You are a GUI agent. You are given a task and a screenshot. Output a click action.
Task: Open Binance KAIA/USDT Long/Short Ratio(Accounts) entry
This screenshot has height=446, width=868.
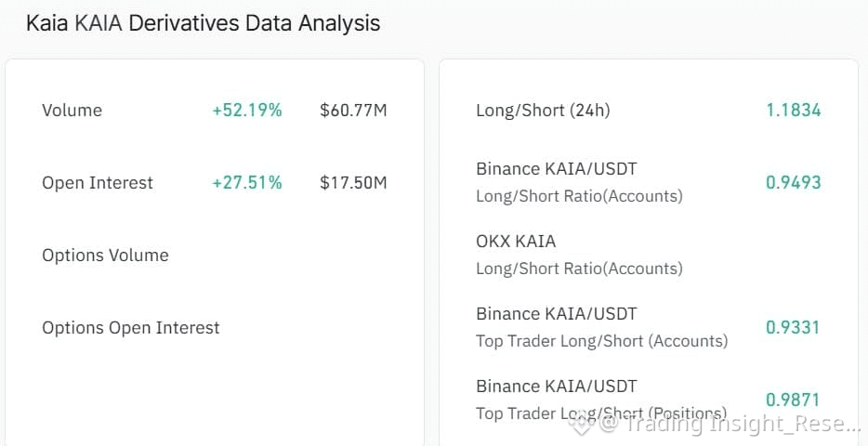point(579,182)
